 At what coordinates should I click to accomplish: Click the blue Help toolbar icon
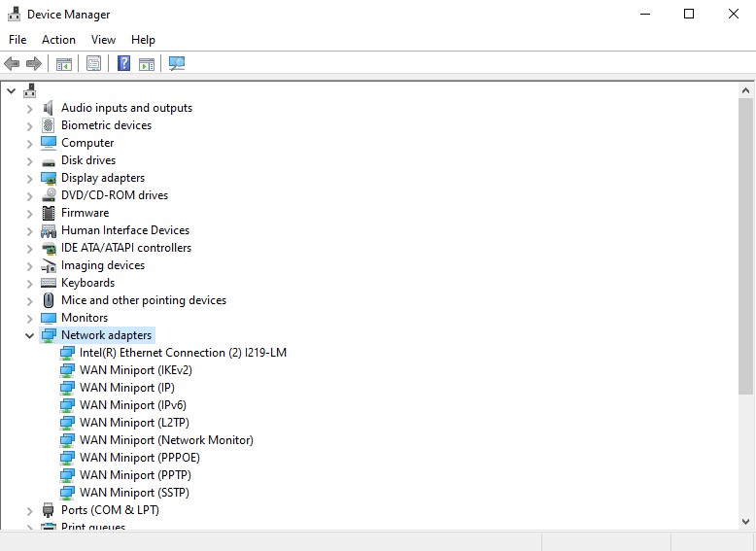tap(124, 63)
